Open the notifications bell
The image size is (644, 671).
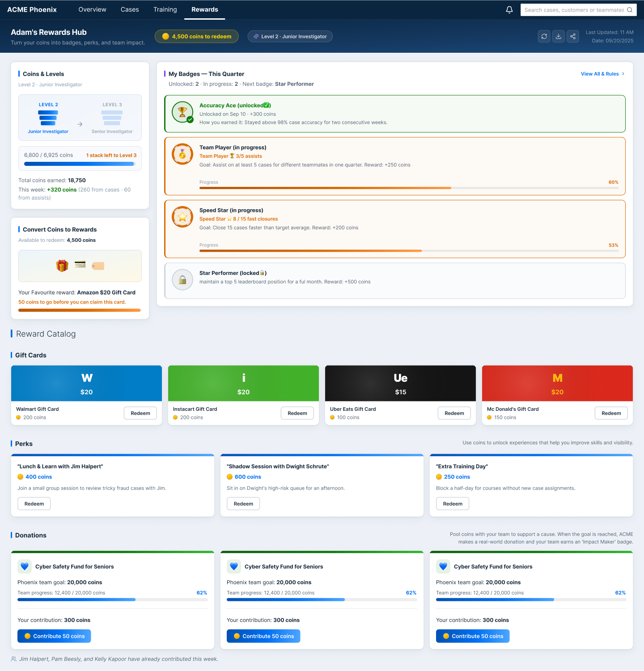pyautogui.click(x=509, y=10)
